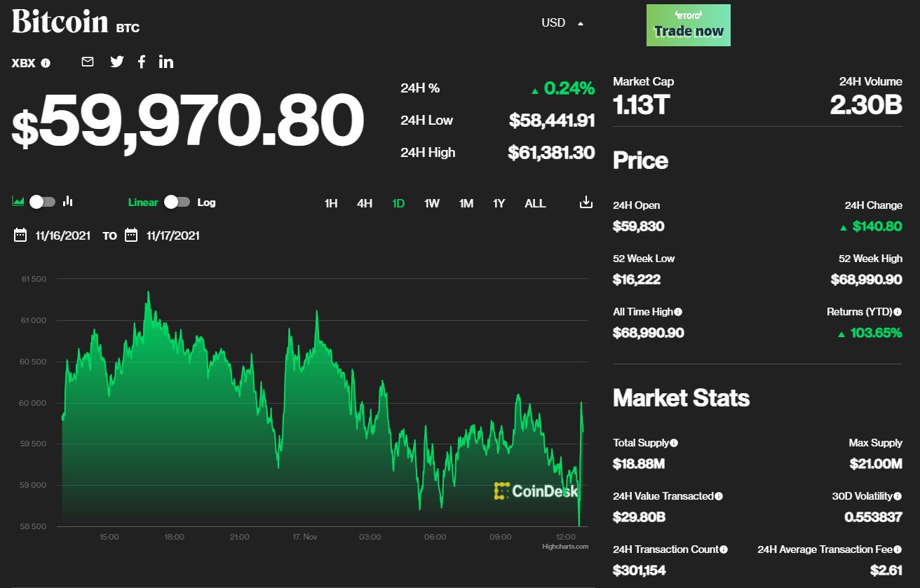
Task: Select the candlestick chart icon
Action: (x=68, y=202)
